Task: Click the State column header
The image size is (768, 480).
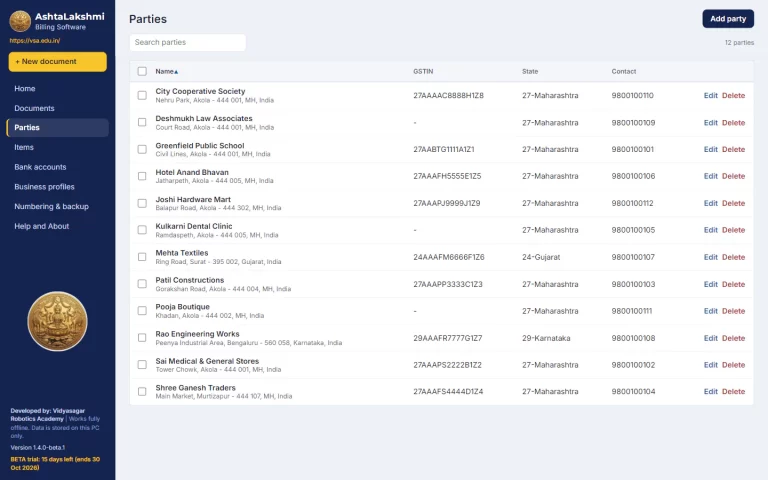Action: pyautogui.click(x=530, y=72)
